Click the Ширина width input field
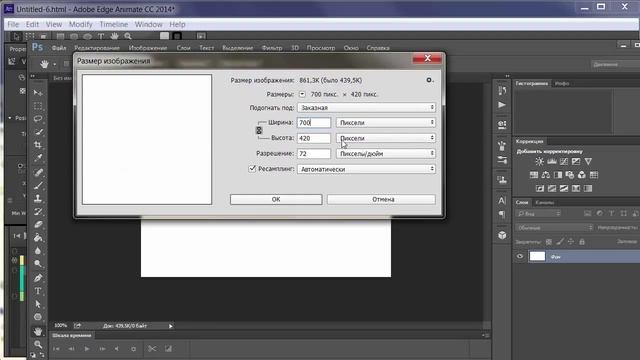 point(313,122)
